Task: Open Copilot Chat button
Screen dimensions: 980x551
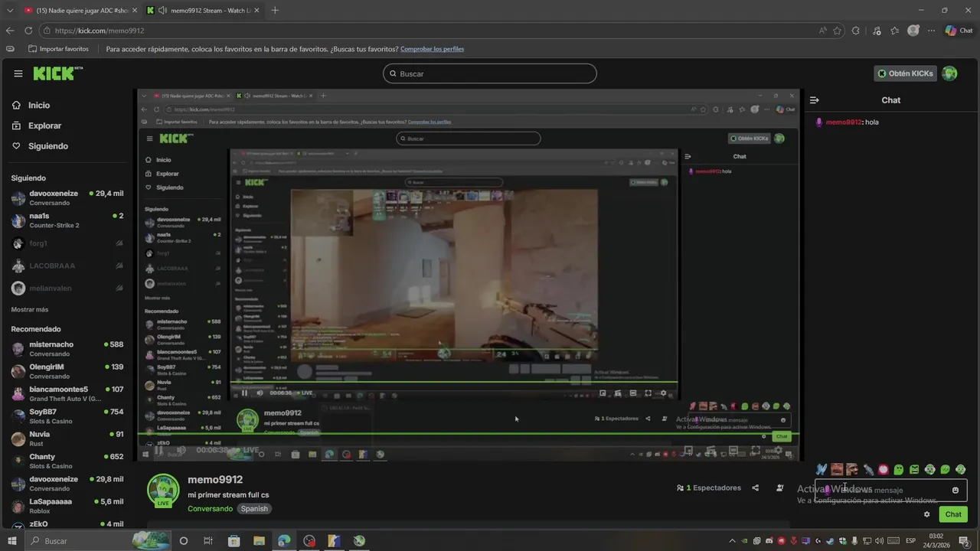Action: point(959,31)
